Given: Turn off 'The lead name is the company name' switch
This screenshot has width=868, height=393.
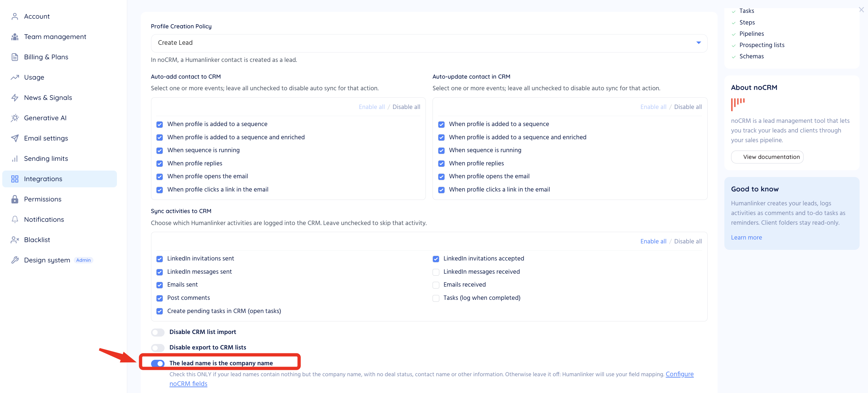Looking at the screenshot, I should point(157,363).
